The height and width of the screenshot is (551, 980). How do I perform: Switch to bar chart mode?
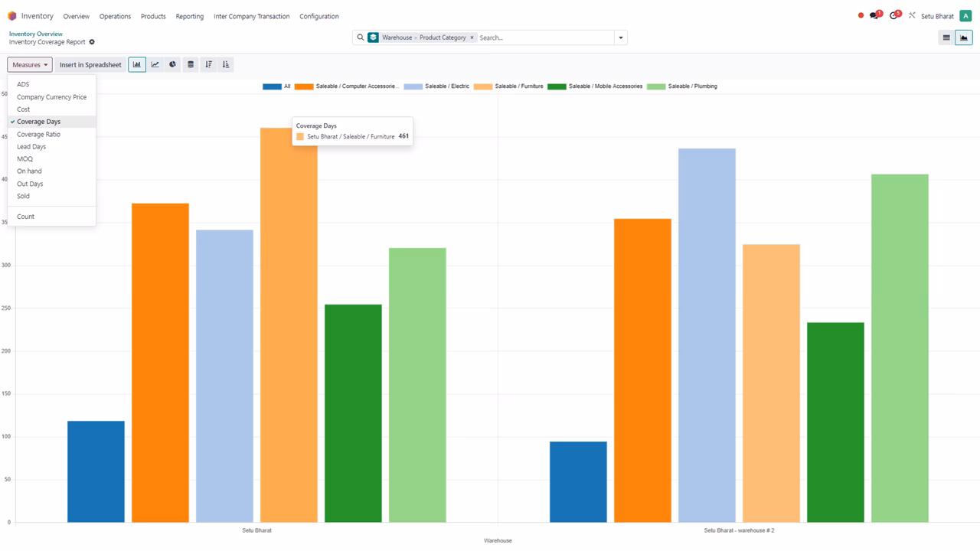click(x=137, y=65)
